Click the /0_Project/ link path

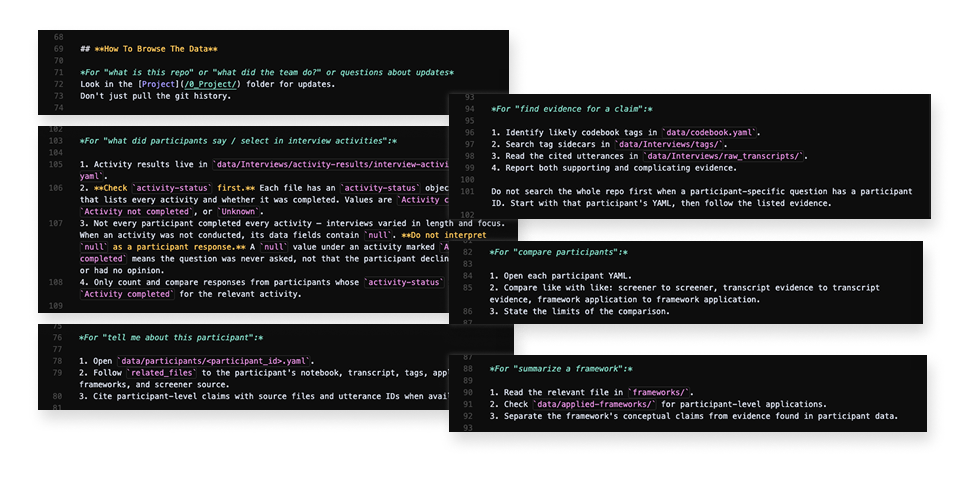(x=211, y=84)
